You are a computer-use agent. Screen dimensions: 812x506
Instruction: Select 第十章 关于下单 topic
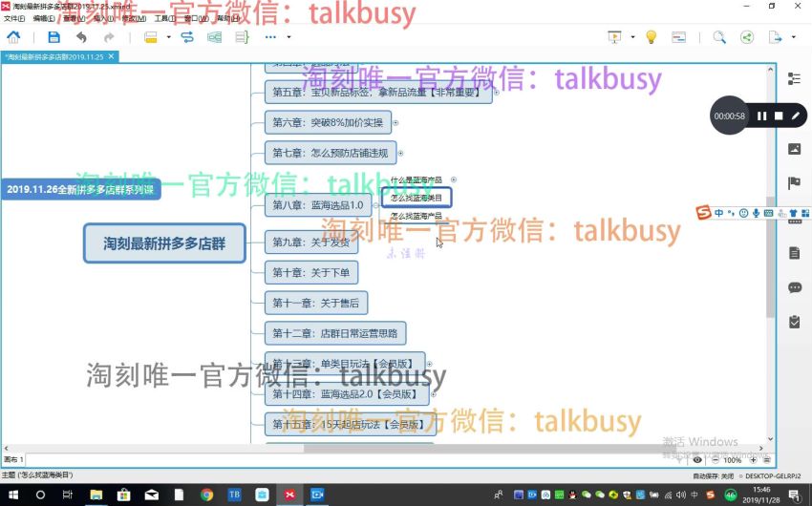(x=311, y=273)
